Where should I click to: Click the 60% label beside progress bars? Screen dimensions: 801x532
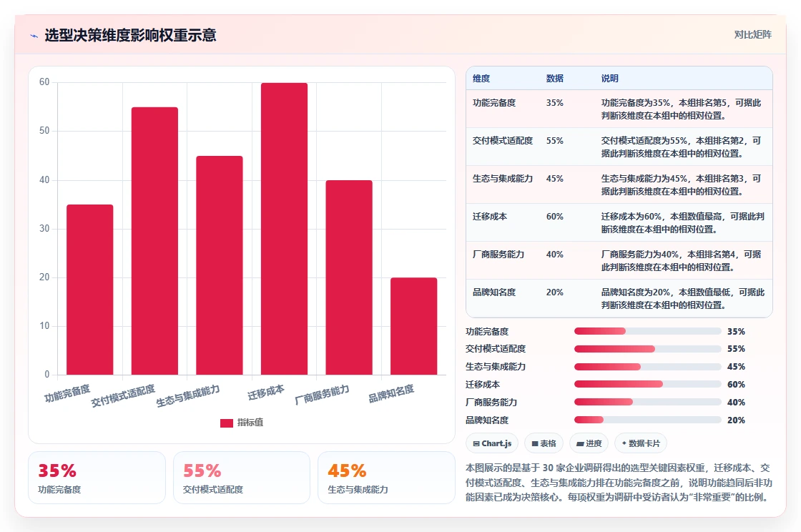click(736, 385)
